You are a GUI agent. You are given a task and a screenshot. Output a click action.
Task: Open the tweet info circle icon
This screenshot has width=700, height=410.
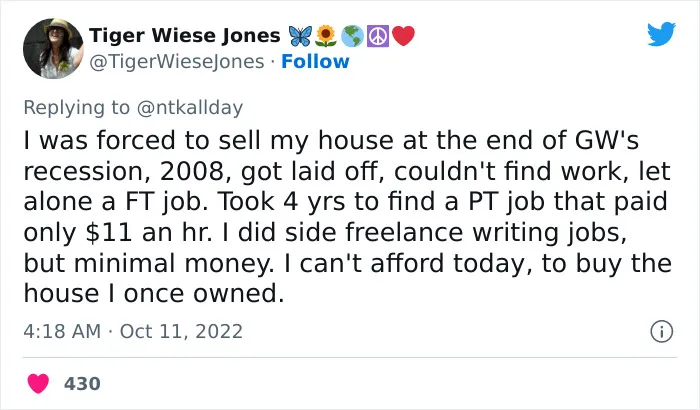tap(662, 332)
